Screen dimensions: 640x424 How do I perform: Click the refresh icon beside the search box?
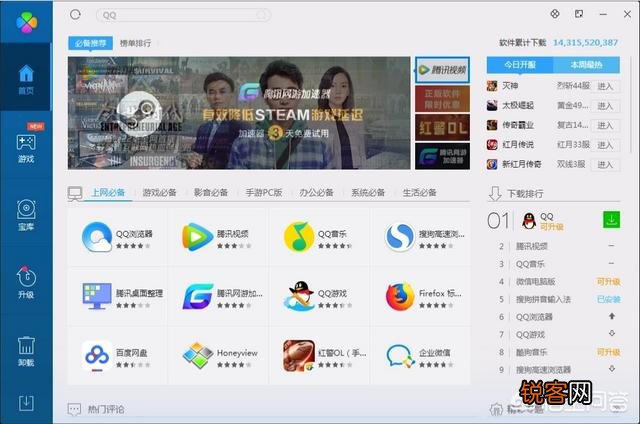point(76,15)
